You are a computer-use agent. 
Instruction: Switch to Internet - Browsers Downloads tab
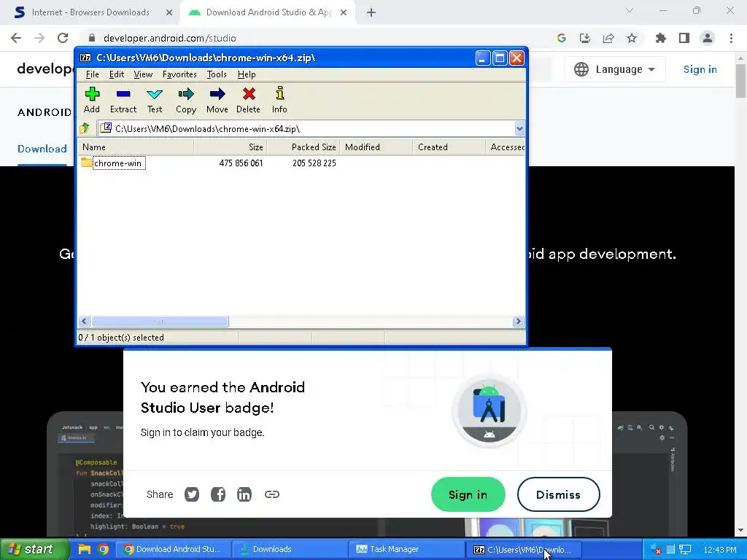pos(90,12)
